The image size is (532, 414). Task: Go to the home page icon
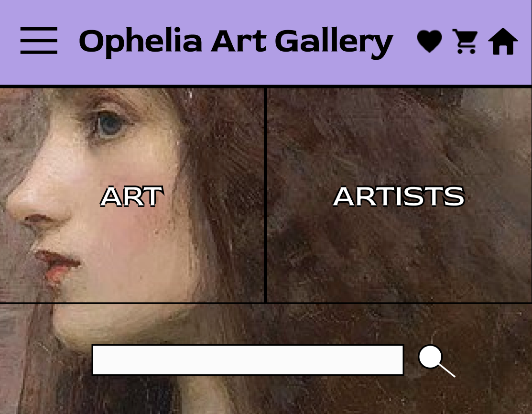coord(503,42)
